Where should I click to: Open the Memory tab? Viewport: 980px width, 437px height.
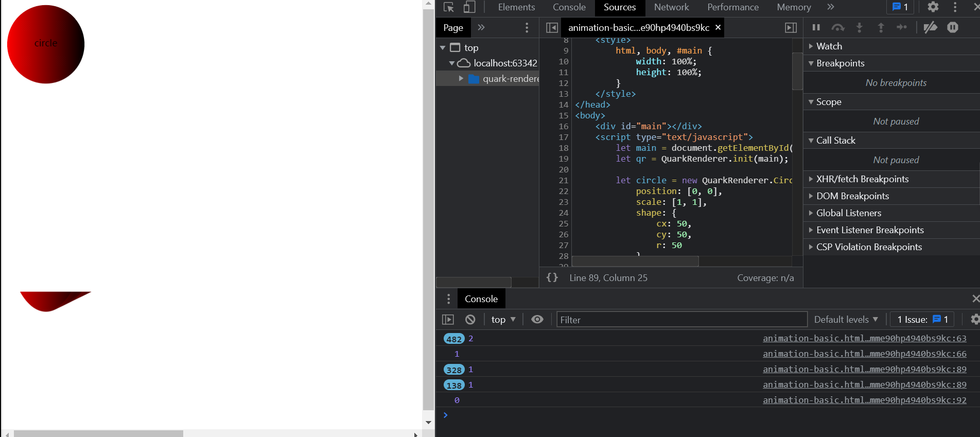click(794, 7)
